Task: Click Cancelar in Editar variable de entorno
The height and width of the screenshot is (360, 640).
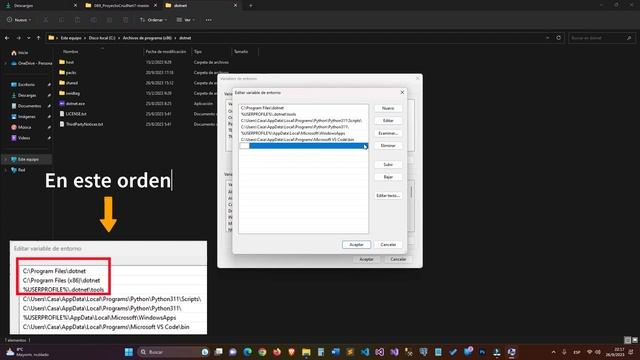Action: pos(388,244)
